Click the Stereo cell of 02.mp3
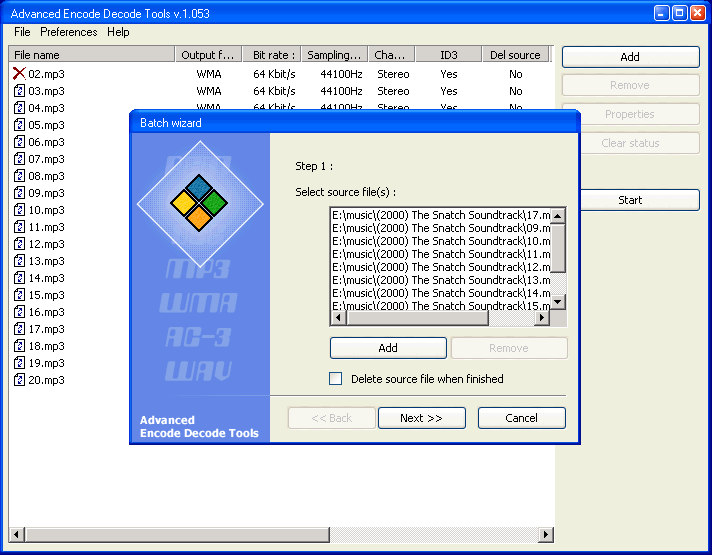 [x=393, y=74]
